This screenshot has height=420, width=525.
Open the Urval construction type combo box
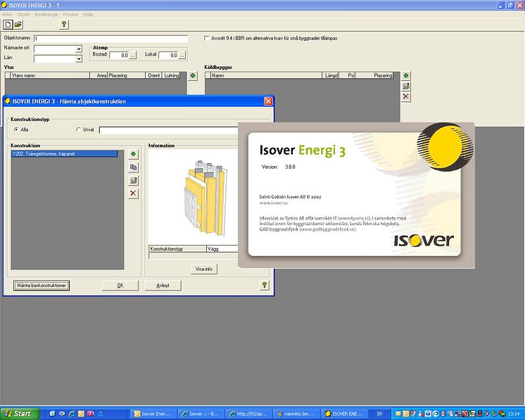coord(168,130)
